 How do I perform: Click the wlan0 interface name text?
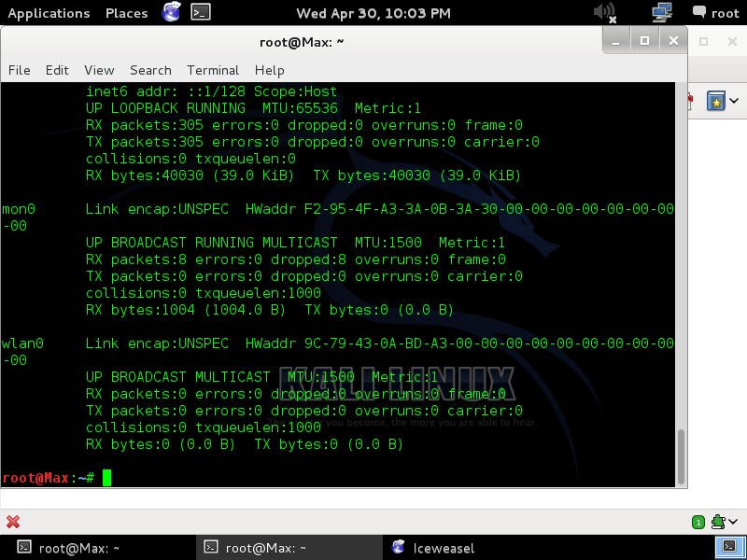pyautogui.click(x=22, y=343)
